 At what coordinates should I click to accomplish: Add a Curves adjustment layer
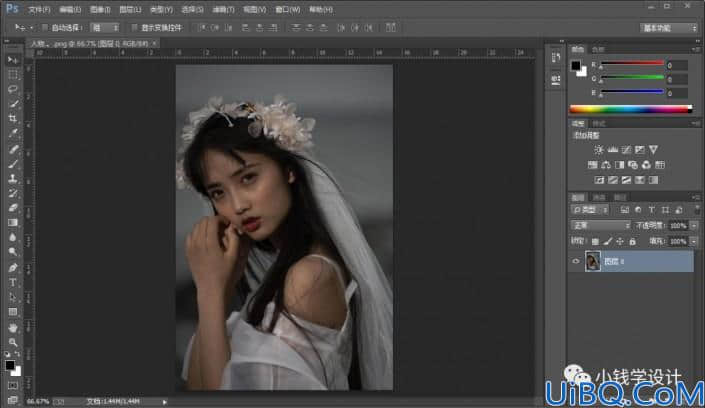coord(626,150)
